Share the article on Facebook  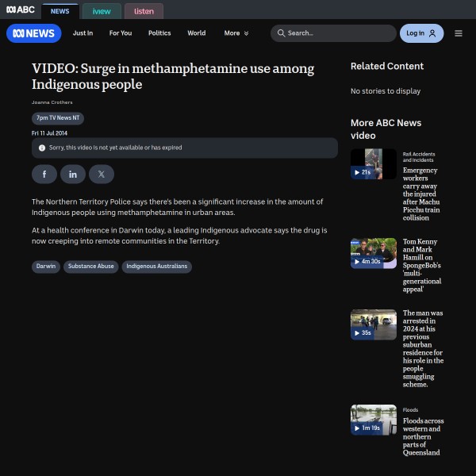(x=44, y=174)
